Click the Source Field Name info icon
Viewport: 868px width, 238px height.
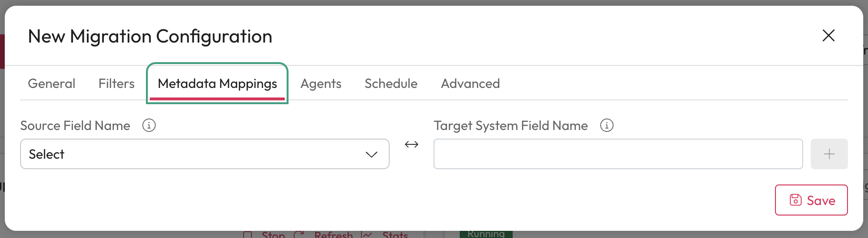coord(149,125)
